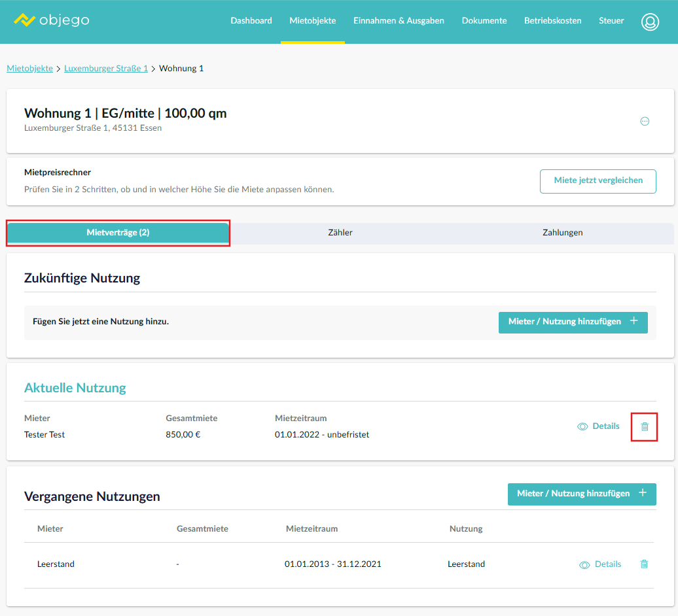Add tenant in Vergangene Nutzungen section
Image resolution: width=678 pixels, height=616 pixels.
pos(581,494)
